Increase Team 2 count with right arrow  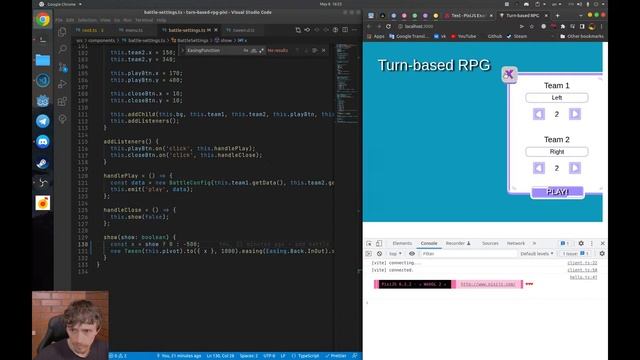575,168
